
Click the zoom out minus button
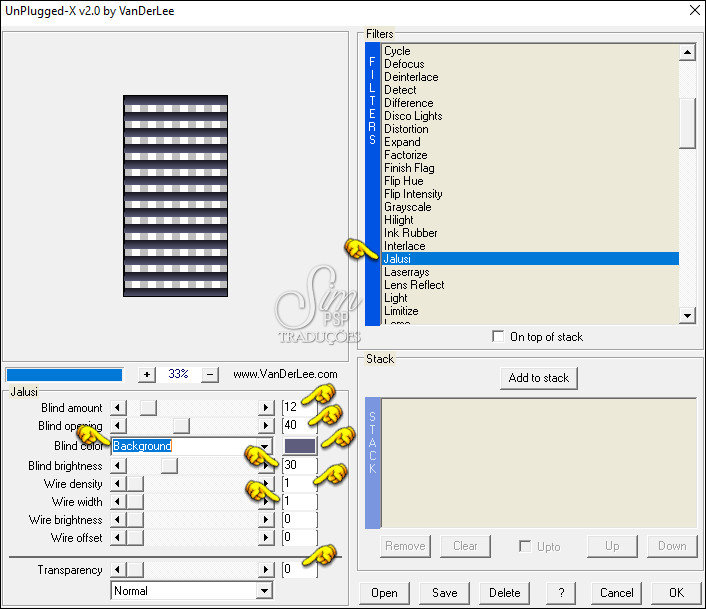pos(210,374)
